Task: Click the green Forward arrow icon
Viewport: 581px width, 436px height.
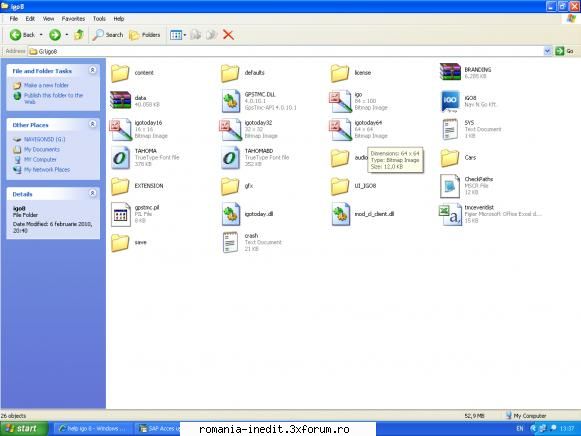Action: 55,35
